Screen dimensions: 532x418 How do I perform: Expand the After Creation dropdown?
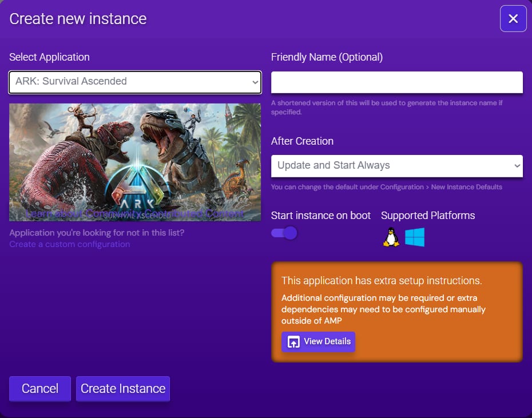pyautogui.click(x=396, y=166)
